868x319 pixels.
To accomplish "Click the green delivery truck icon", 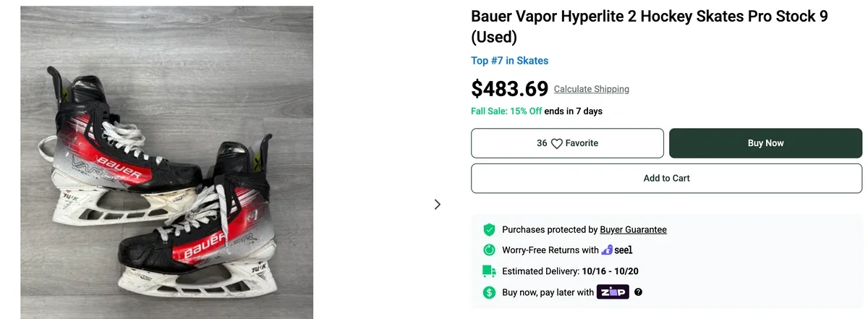I will pyautogui.click(x=489, y=271).
